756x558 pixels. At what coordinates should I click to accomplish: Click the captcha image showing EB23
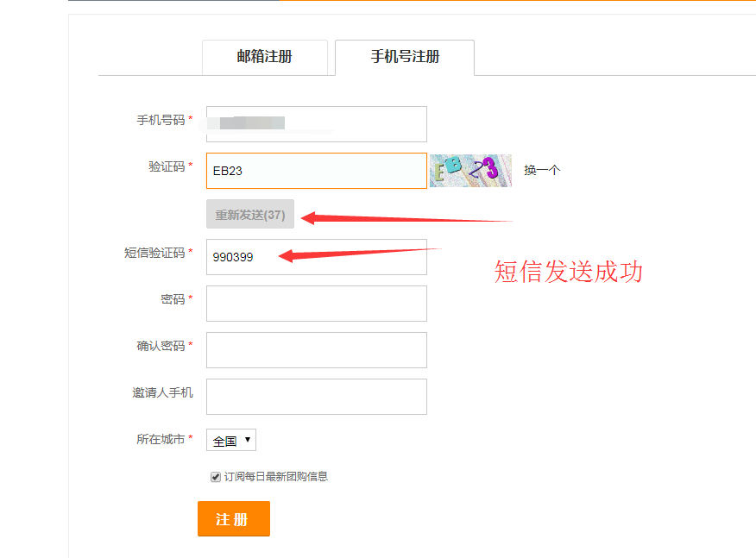coord(470,171)
